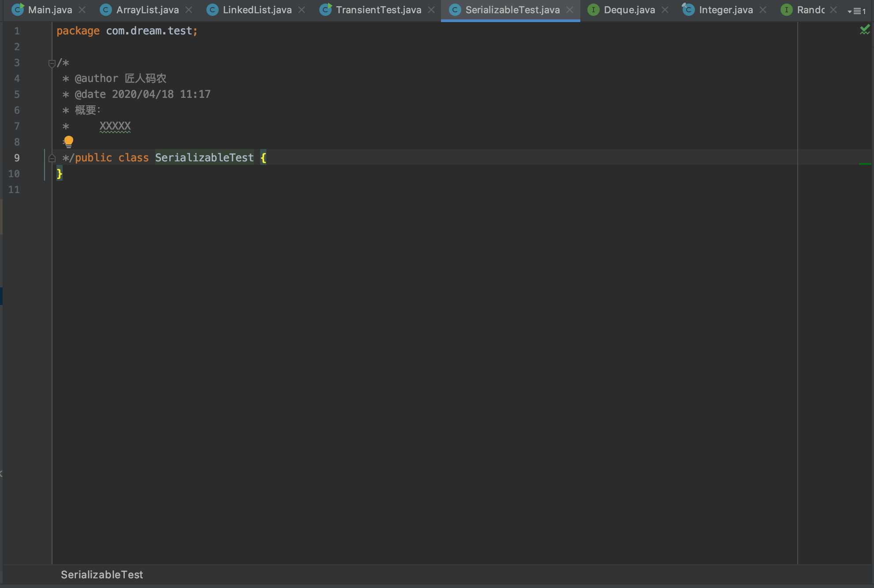
Task: Click the green inspection checkmark indicator
Action: tap(865, 30)
